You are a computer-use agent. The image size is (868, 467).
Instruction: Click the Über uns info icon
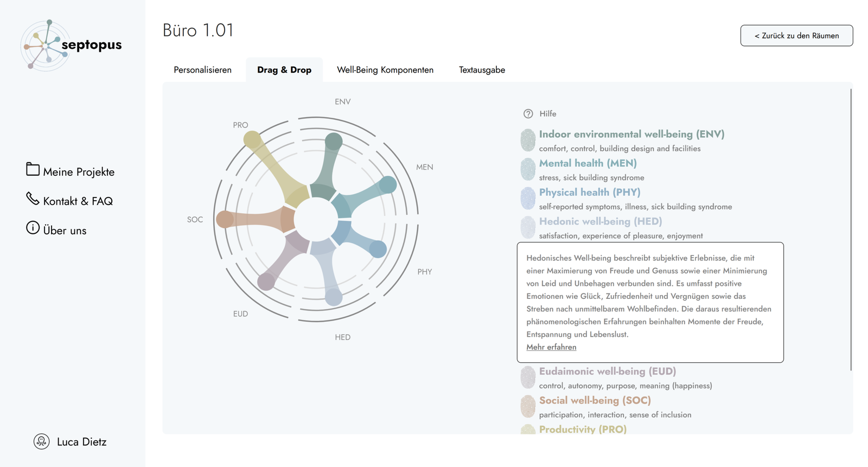(33, 228)
